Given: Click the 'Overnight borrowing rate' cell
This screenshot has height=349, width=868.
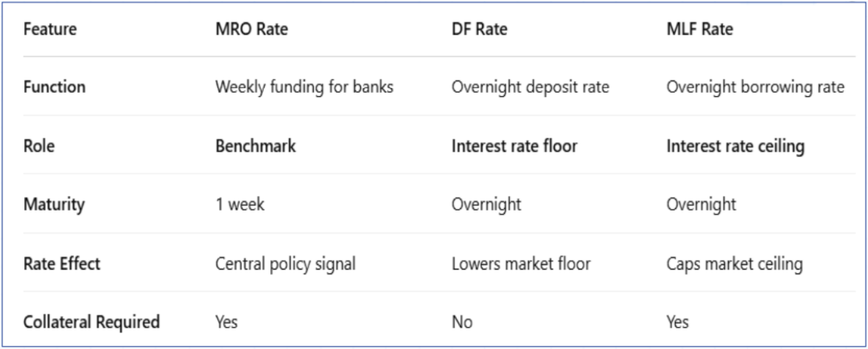Looking at the screenshot, I should point(755,87).
